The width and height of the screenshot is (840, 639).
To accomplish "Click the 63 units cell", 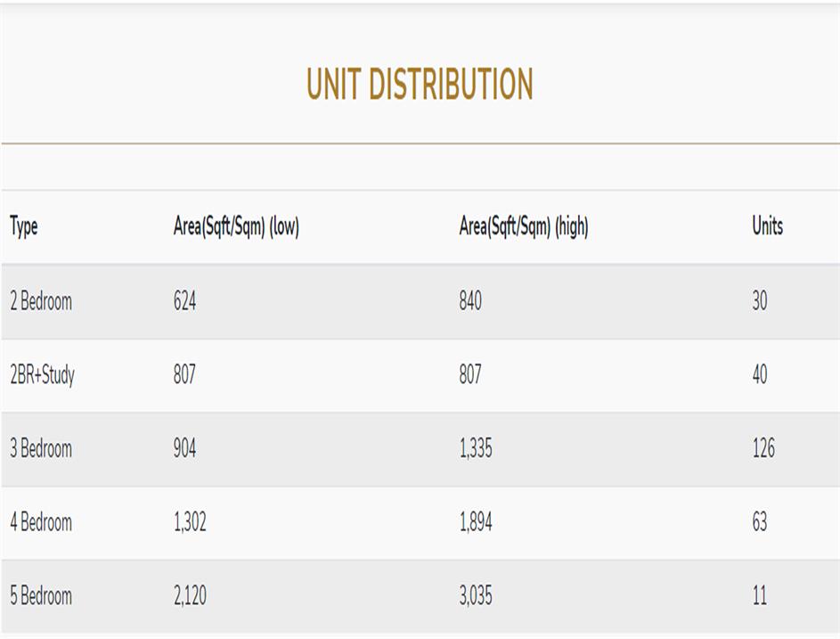I will [759, 521].
